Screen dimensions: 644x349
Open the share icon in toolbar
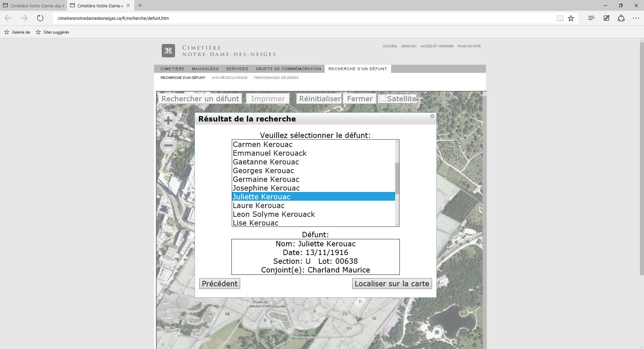pyautogui.click(x=621, y=18)
